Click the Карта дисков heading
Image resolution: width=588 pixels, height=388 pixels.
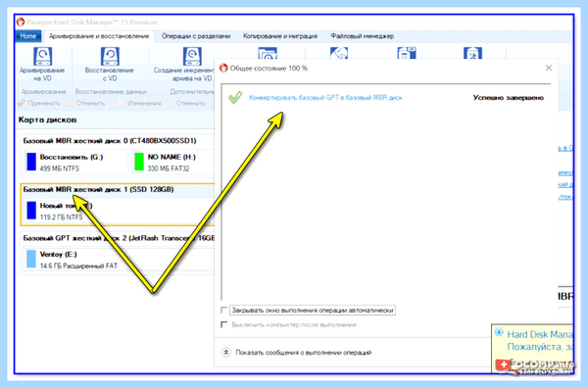48,120
